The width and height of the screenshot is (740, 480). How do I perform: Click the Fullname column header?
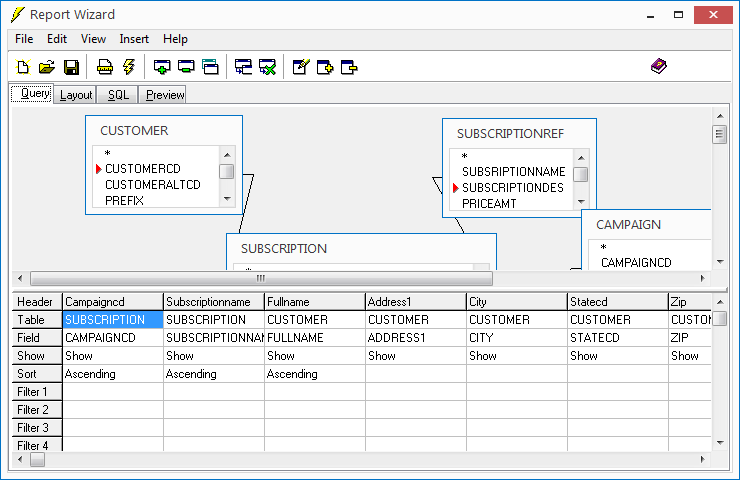click(x=315, y=302)
